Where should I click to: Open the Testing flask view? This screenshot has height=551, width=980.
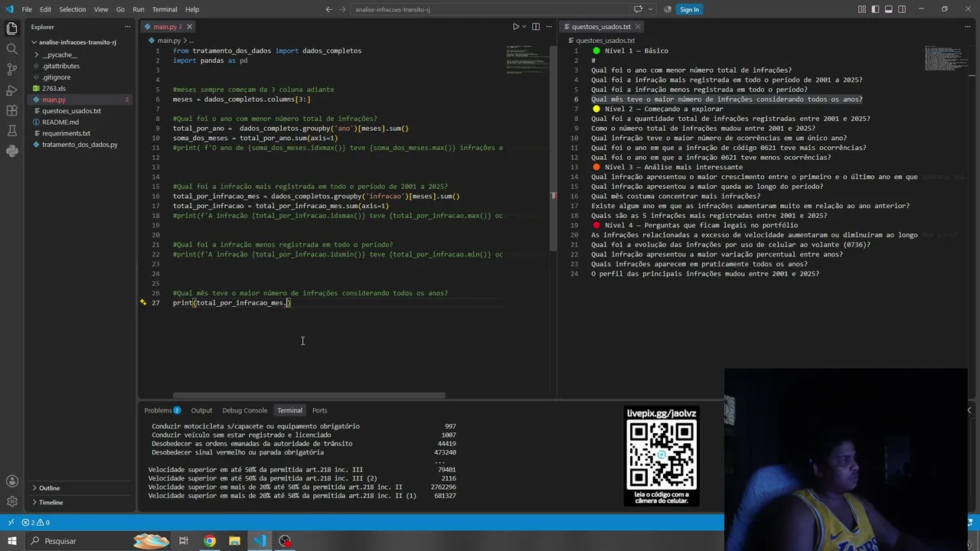click(x=11, y=131)
